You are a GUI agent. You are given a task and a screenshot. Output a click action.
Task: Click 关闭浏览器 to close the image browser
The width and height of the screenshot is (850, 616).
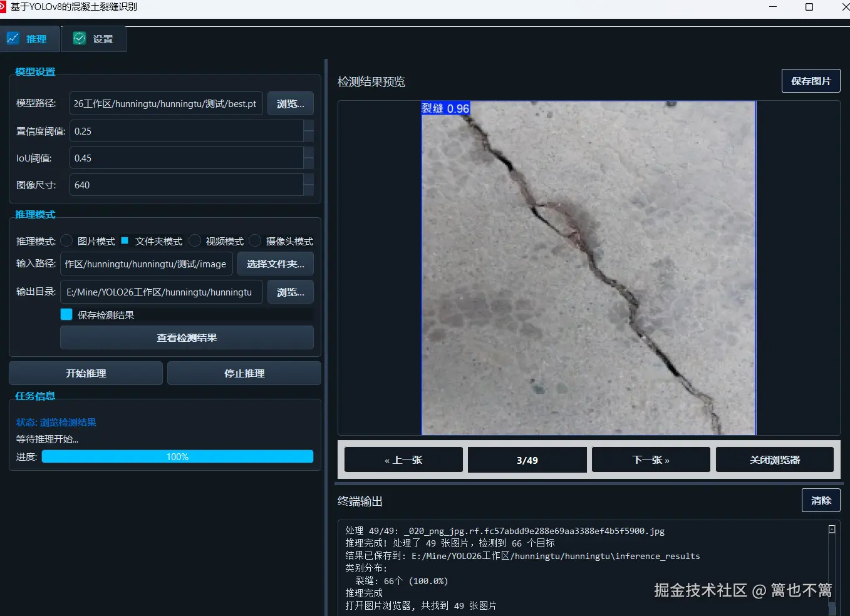[774, 459]
